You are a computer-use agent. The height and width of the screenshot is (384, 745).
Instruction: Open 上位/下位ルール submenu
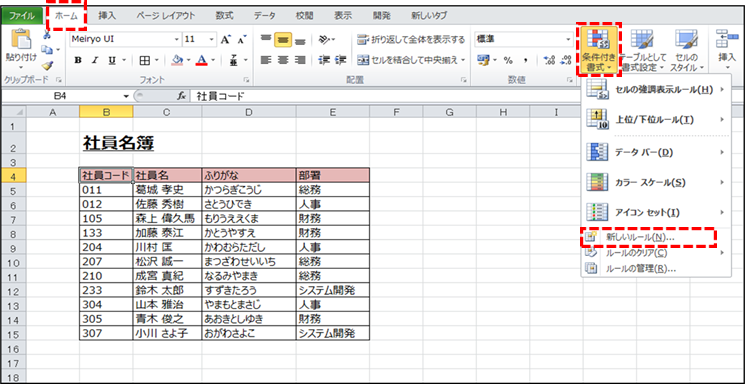click(x=656, y=120)
